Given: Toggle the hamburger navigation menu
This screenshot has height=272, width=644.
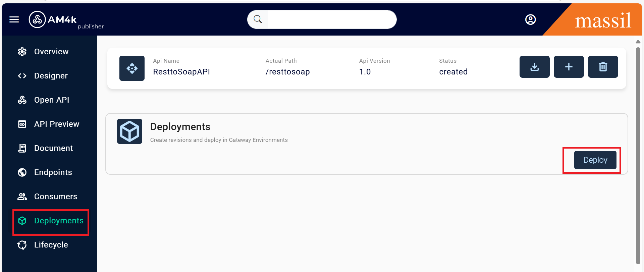Looking at the screenshot, I should 14,19.
